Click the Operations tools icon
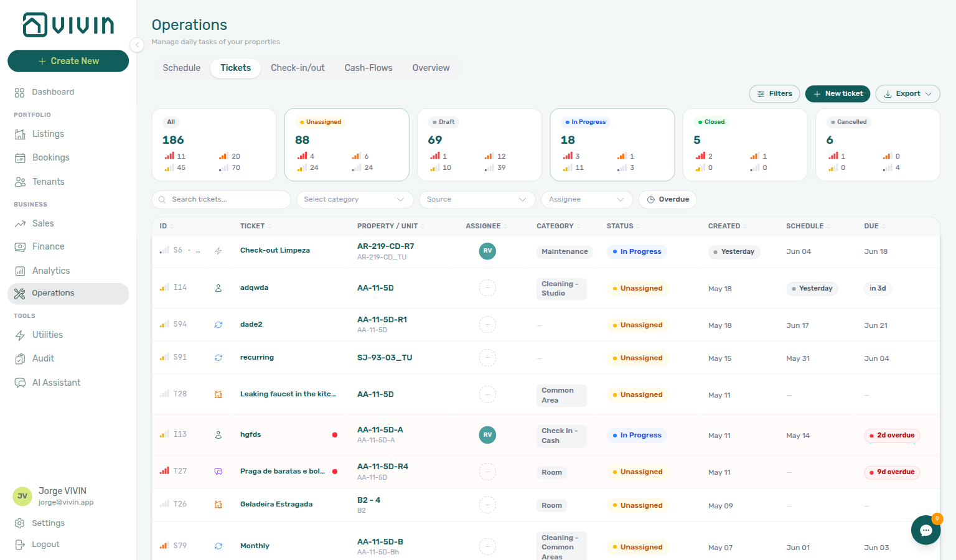 (20, 294)
